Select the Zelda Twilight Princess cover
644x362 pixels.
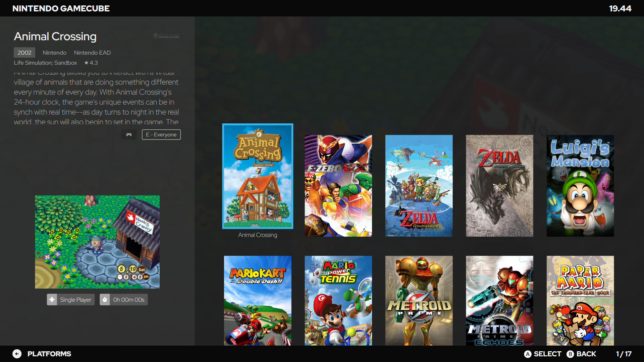coord(499,186)
